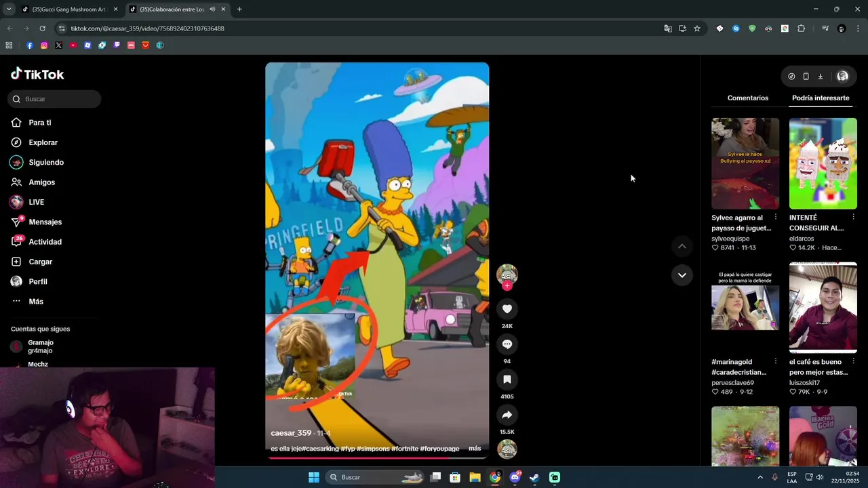Share the video using the arrow icon

[x=507, y=415]
